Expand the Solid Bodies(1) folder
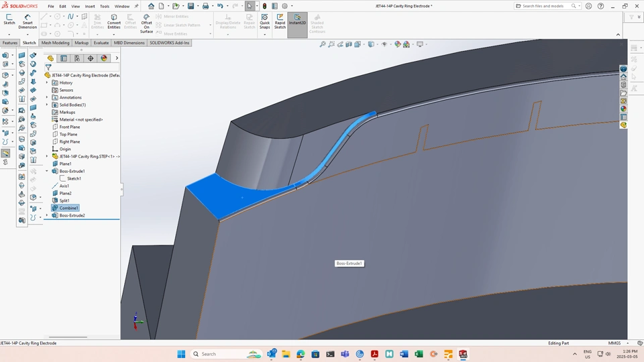 (x=47, y=105)
